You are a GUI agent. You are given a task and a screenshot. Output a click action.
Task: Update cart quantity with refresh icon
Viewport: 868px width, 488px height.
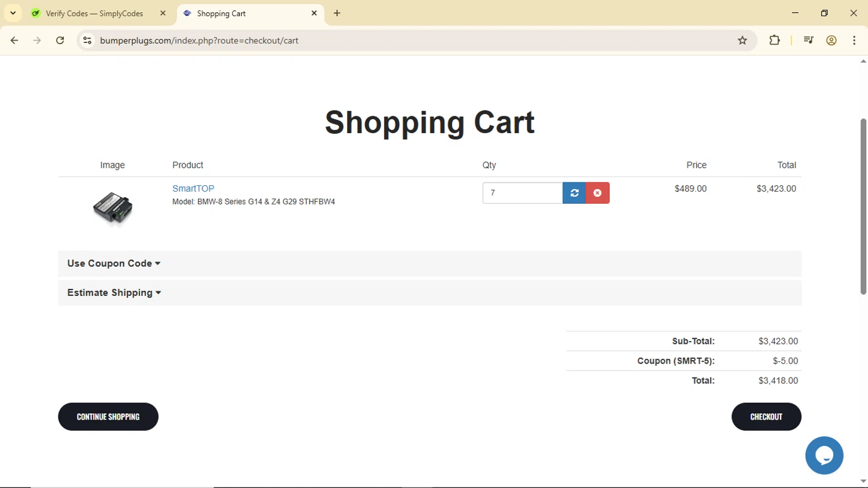point(574,193)
